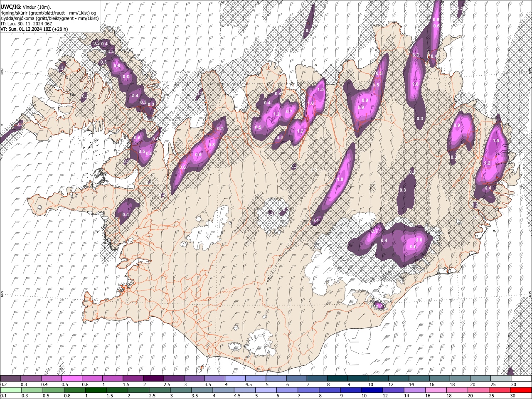Pick the lower legend swatch labeled 4.5
The image size is (532, 399).
tap(244, 390)
